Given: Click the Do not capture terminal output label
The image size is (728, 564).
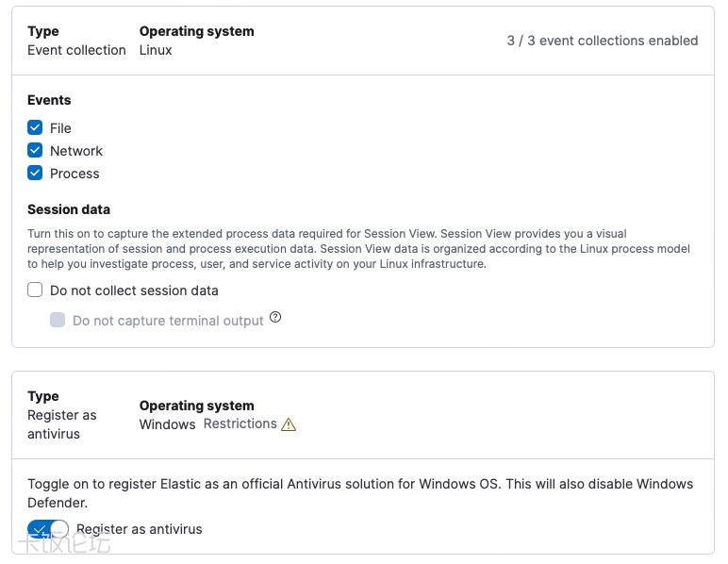Looking at the screenshot, I should point(168,321).
